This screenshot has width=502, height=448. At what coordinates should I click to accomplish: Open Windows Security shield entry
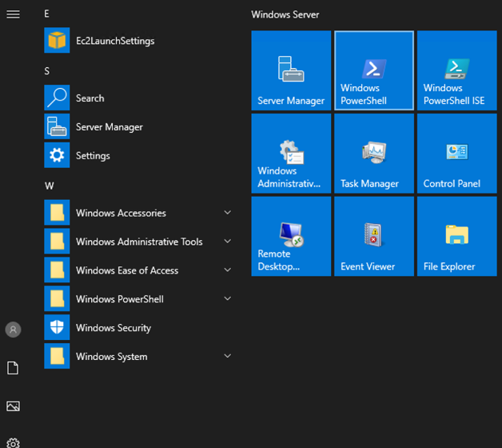tap(137, 327)
